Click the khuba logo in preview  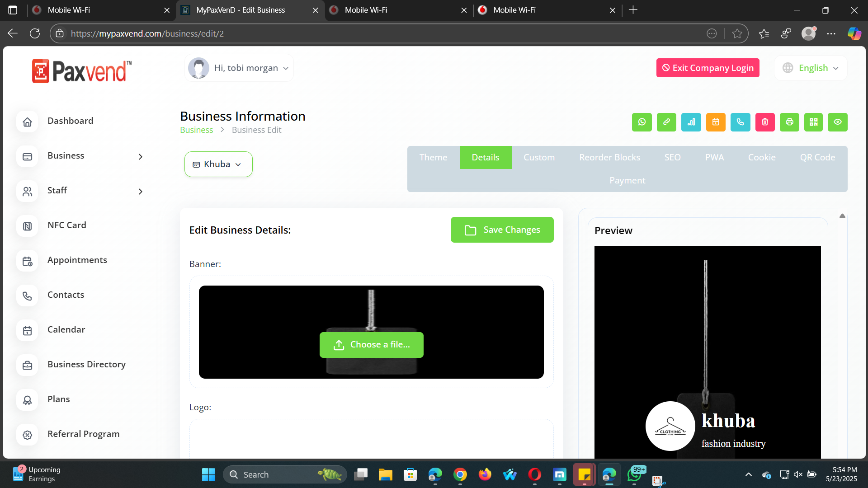[x=670, y=426]
